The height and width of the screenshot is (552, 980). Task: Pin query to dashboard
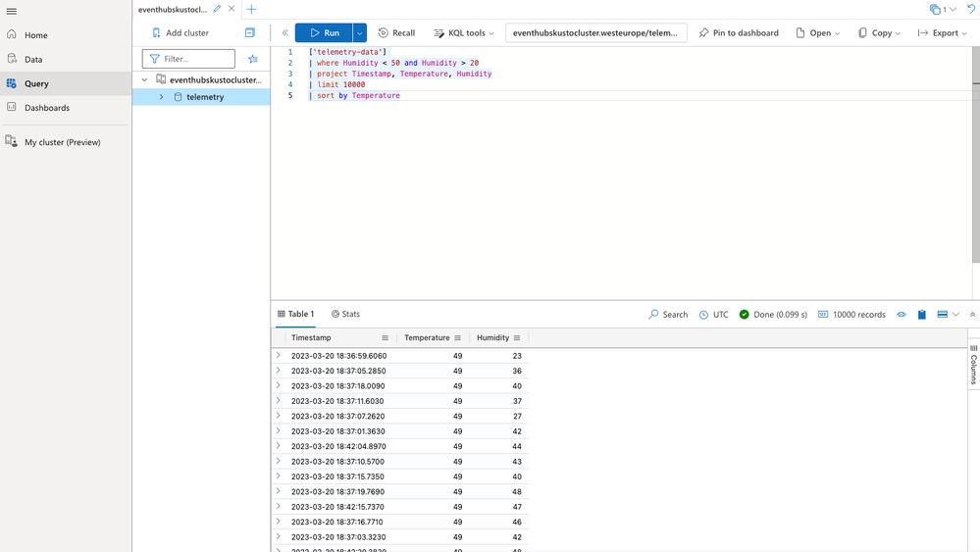tap(739, 32)
